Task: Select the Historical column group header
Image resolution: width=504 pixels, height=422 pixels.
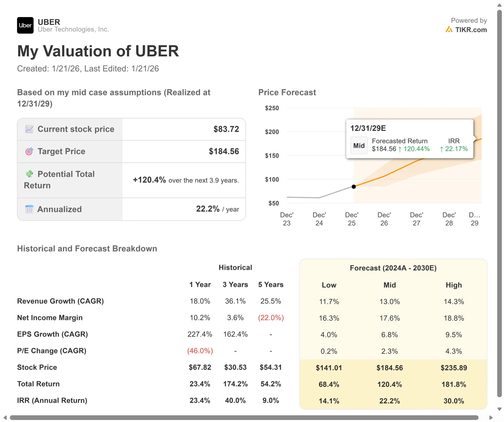Action: (235, 267)
